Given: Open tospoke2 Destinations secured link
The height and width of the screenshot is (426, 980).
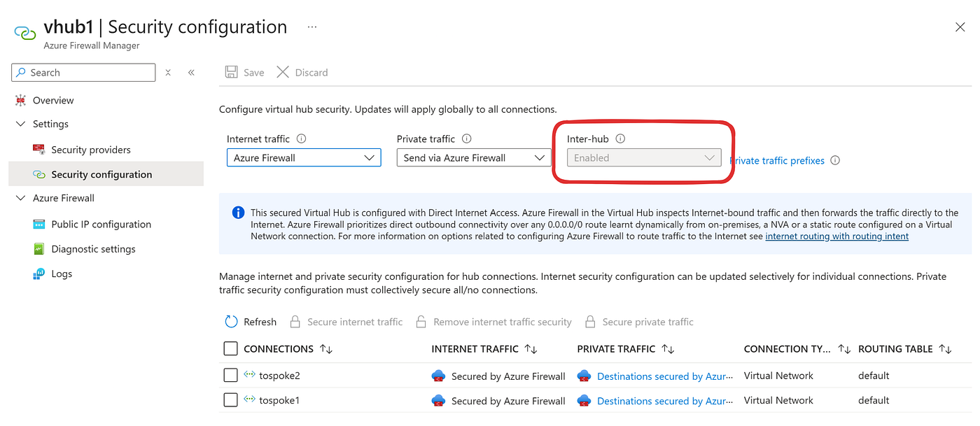Looking at the screenshot, I should click(664, 376).
